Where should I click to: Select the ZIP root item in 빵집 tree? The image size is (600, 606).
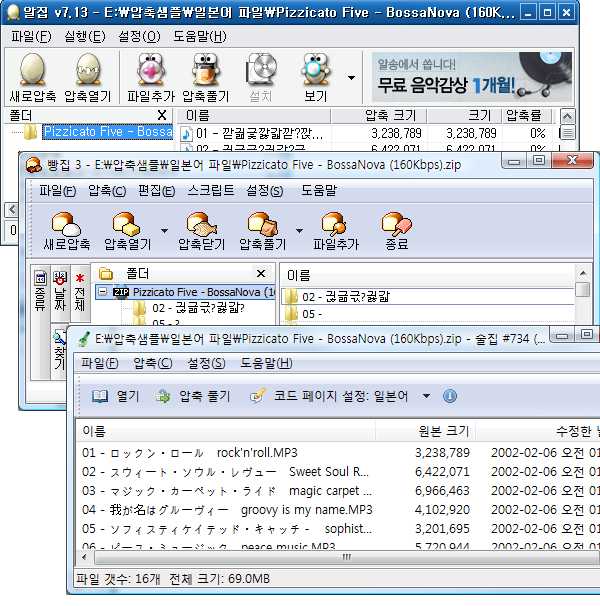tap(193, 292)
